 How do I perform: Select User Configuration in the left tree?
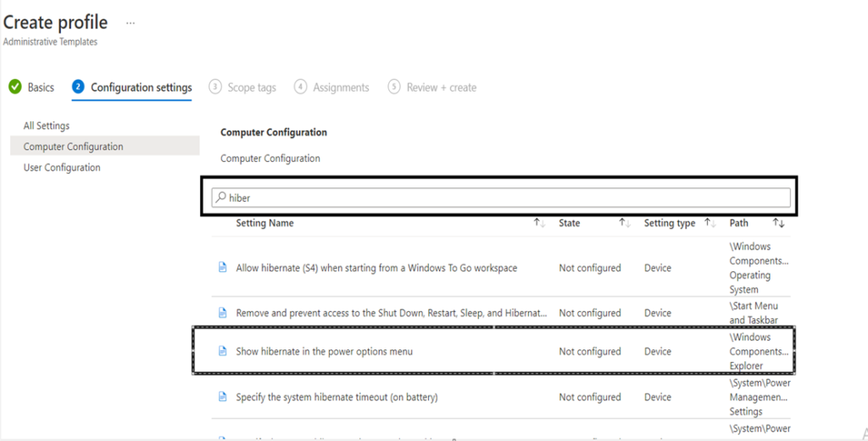(x=62, y=167)
